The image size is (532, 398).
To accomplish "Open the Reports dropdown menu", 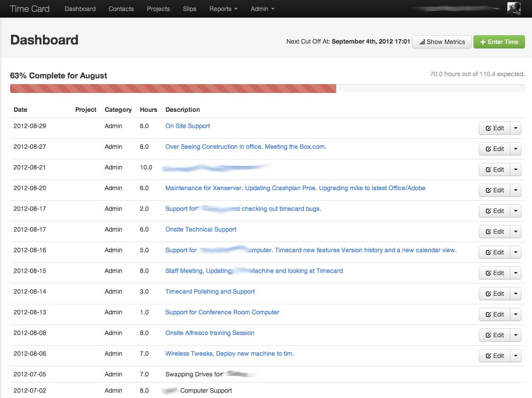I will coord(223,9).
